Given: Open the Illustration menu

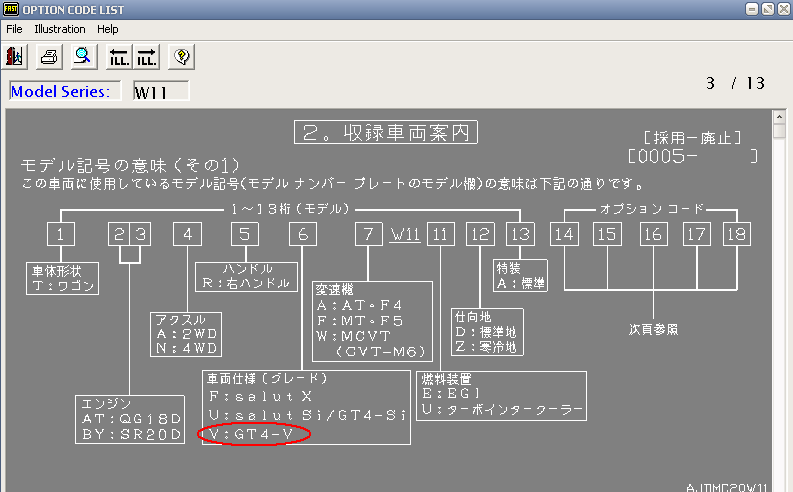Looking at the screenshot, I should 60,29.
